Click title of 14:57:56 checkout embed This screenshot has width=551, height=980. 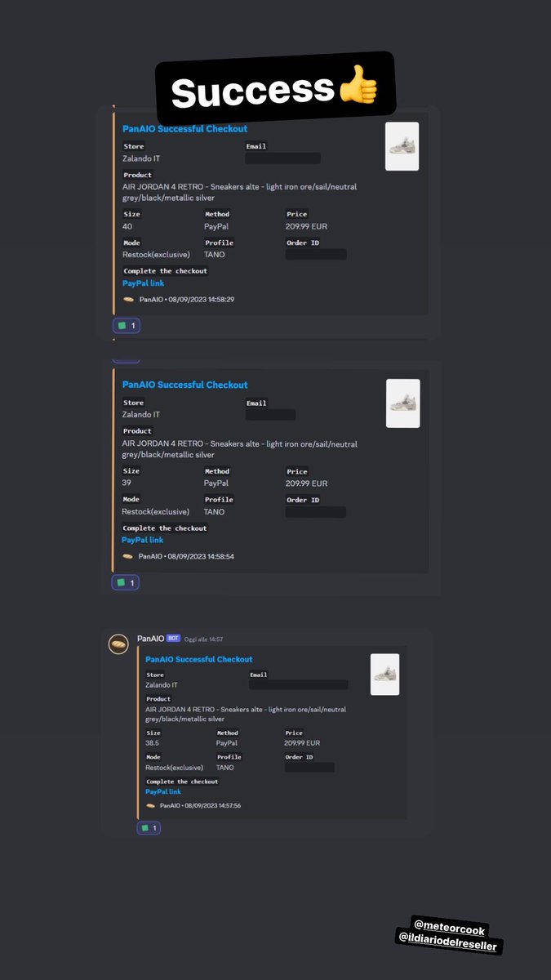pyautogui.click(x=199, y=659)
